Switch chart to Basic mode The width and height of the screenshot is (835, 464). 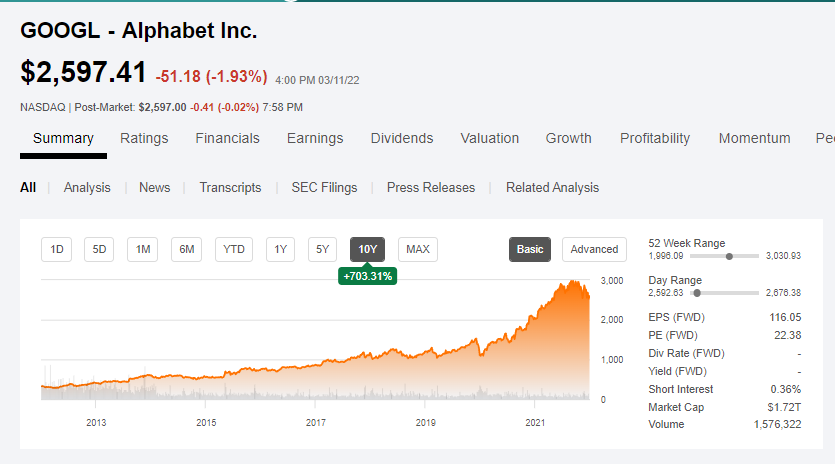[x=530, y=249]
